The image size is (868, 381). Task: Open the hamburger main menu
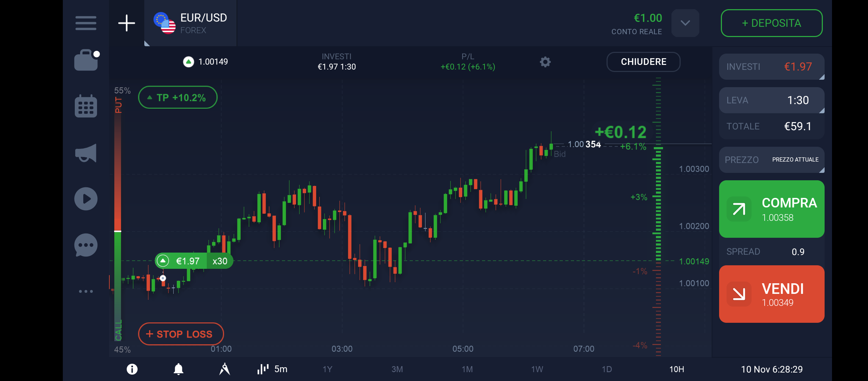pos(86,23)
